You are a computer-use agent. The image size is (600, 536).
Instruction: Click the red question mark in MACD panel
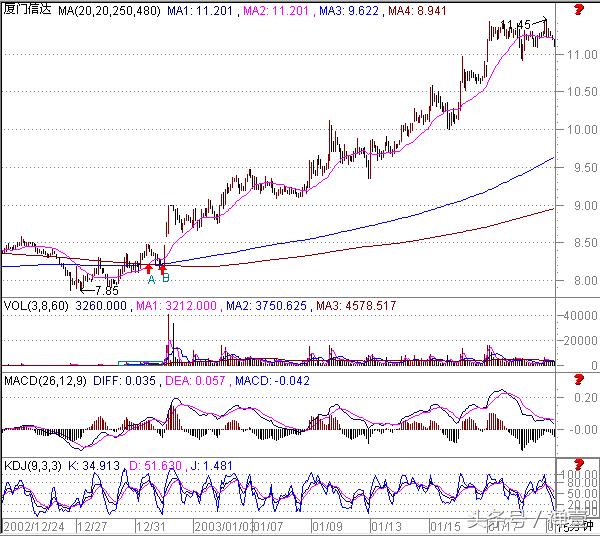click(x=579, y=380)
